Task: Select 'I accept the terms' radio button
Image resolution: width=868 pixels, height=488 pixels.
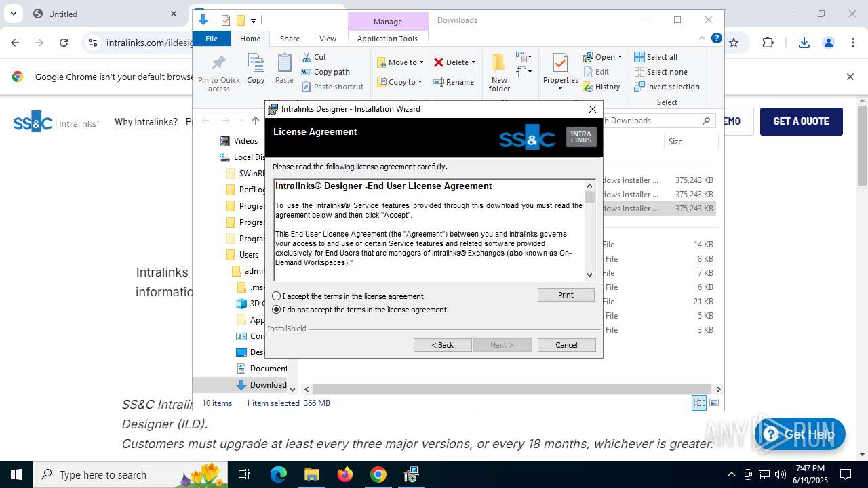Action: (276, 296)
